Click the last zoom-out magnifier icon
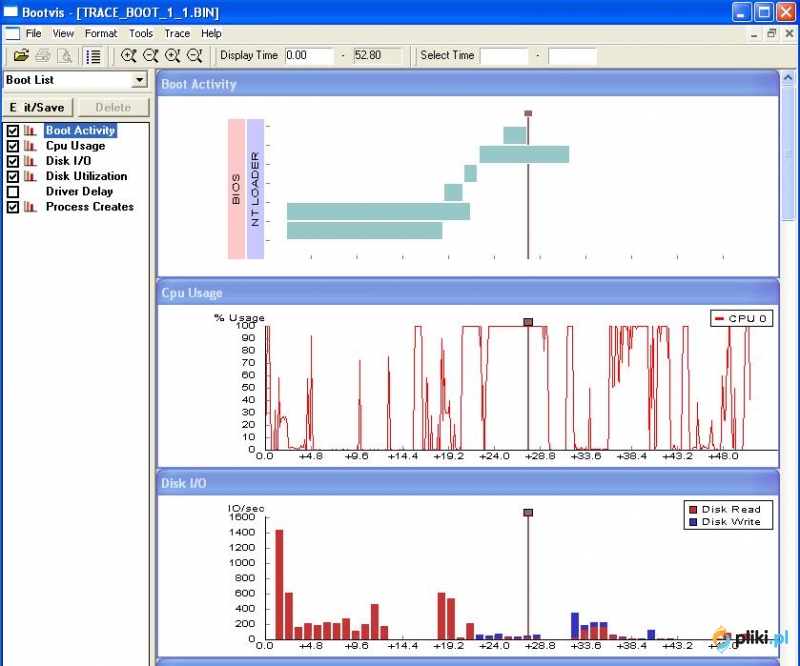The image size is (800, 666). point(195,55)
